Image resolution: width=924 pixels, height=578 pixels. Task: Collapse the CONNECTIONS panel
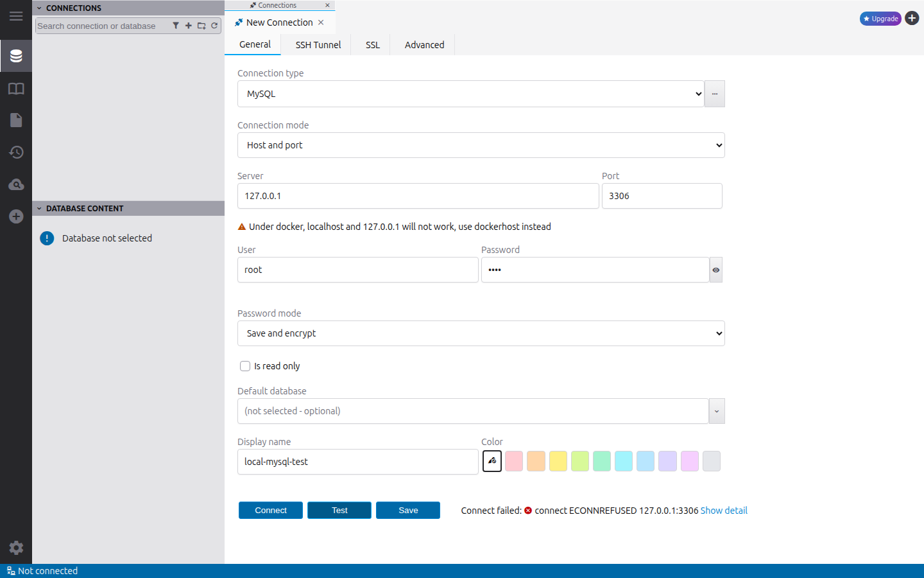click(39, 8)
